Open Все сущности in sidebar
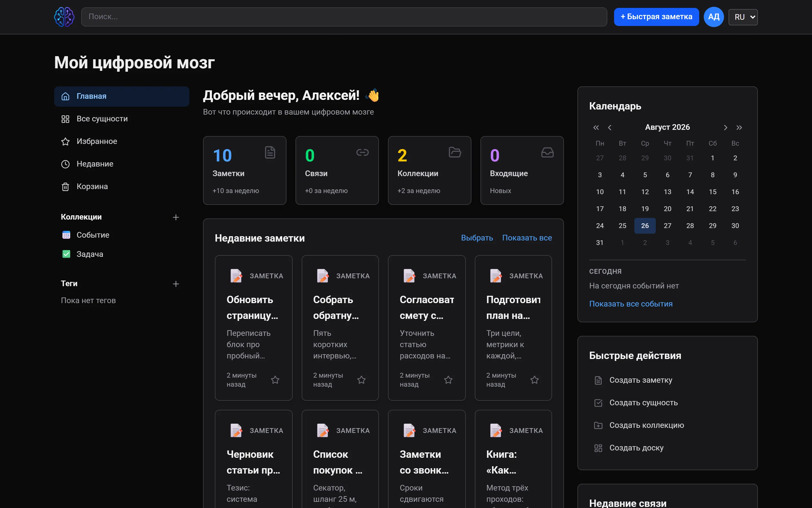The image size is (812, 508). [122, 119]
